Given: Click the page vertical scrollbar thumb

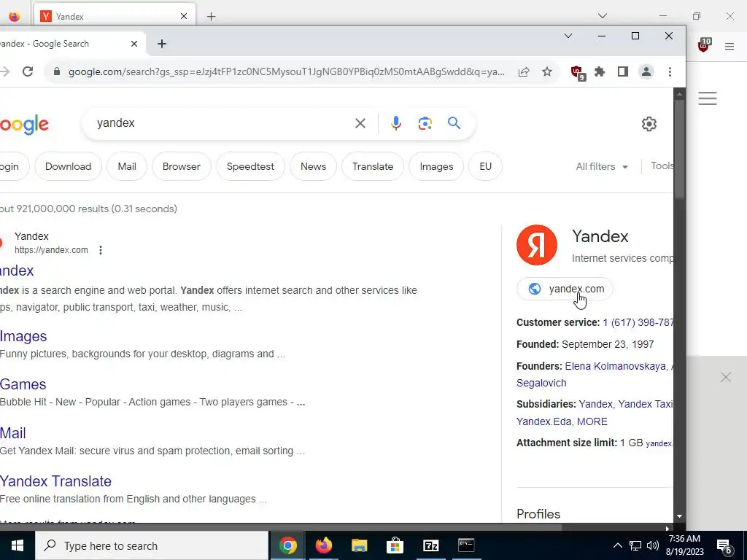Looking at the screenshot, I should point(680,149).
